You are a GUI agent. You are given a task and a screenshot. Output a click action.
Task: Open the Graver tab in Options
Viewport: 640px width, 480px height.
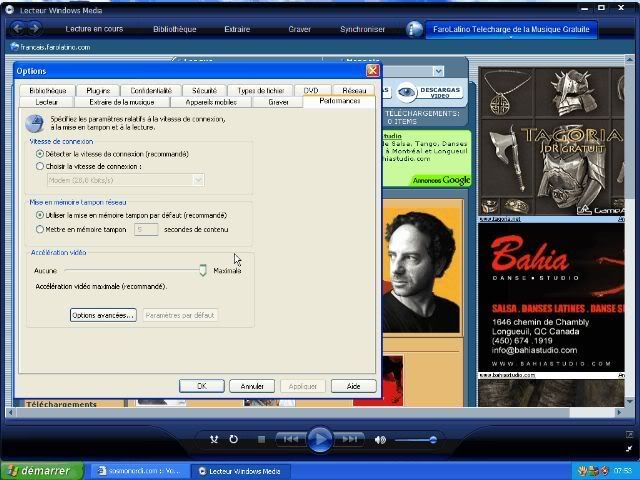click(x=278, y=102)
